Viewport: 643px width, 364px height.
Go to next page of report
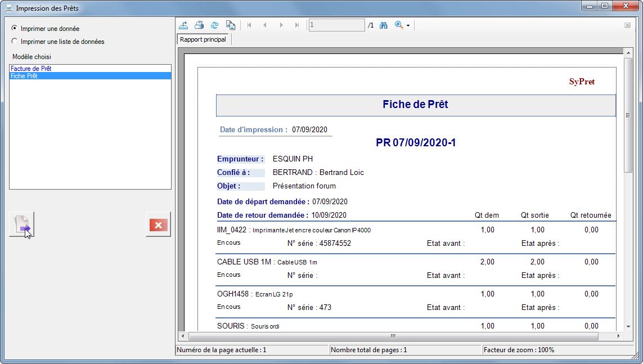281,25
